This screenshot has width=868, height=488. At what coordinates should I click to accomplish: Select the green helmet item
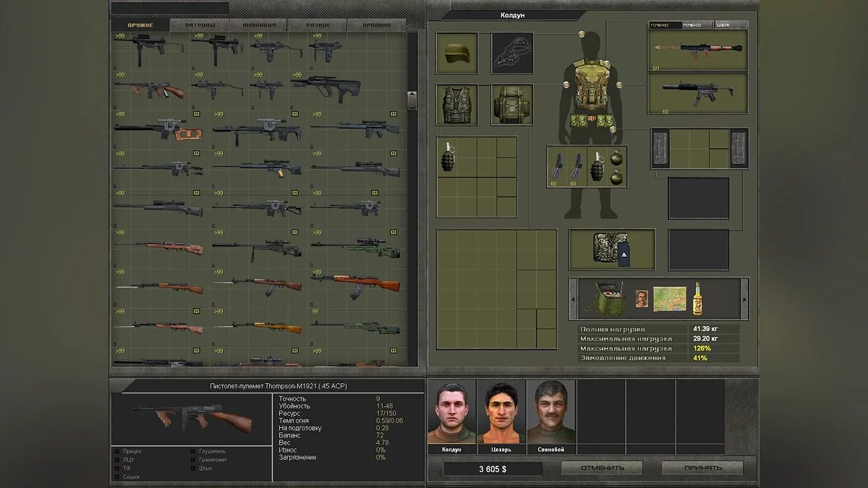tap(456, 52)
